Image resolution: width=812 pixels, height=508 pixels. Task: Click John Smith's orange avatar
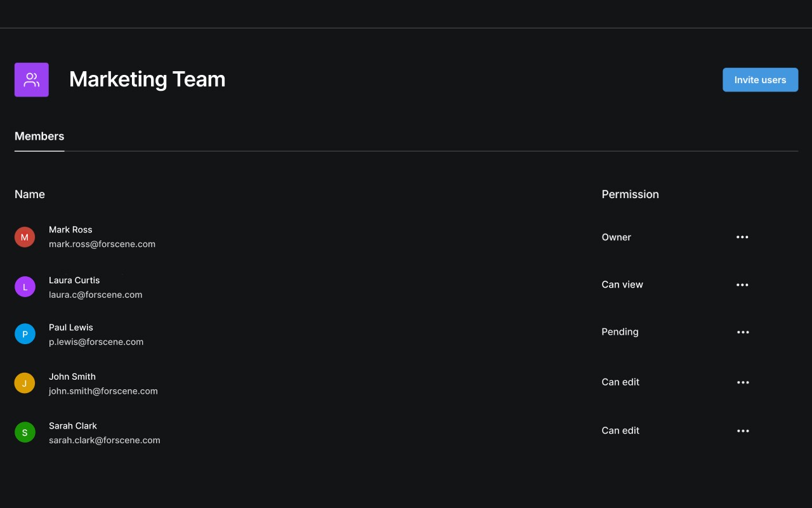click(x=25, y=382)
